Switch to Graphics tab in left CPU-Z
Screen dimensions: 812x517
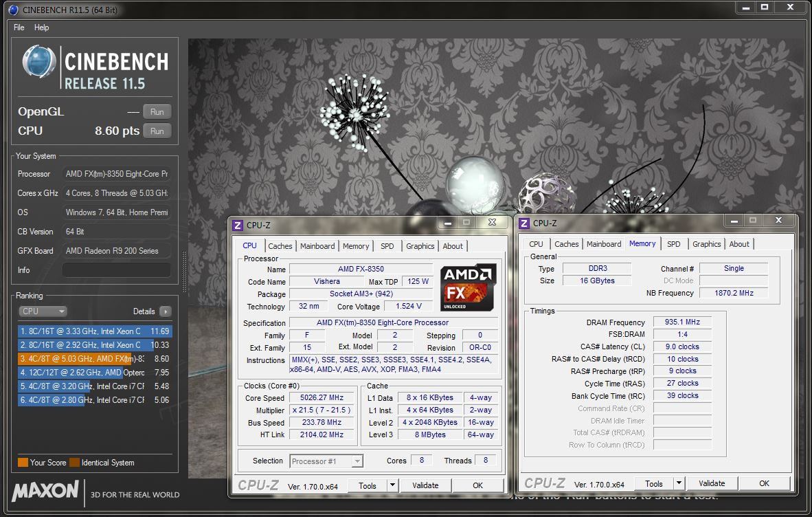[420, 246]
